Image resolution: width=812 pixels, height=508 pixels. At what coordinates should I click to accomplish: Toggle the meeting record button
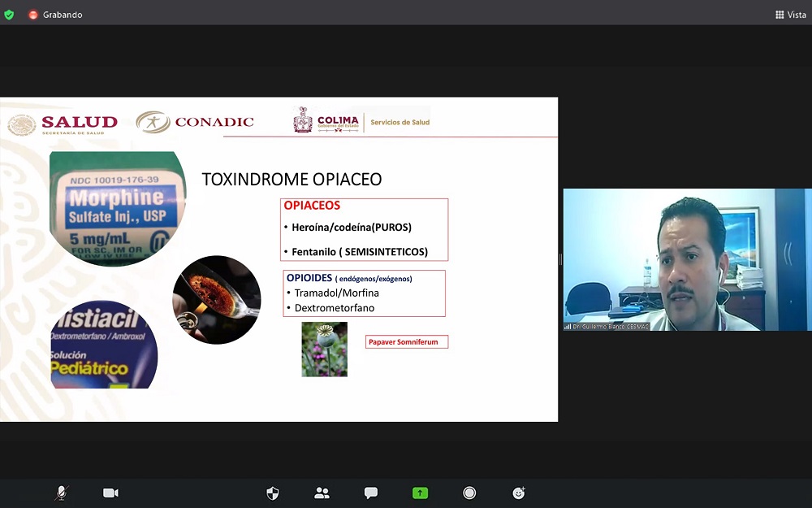(469, 493)
